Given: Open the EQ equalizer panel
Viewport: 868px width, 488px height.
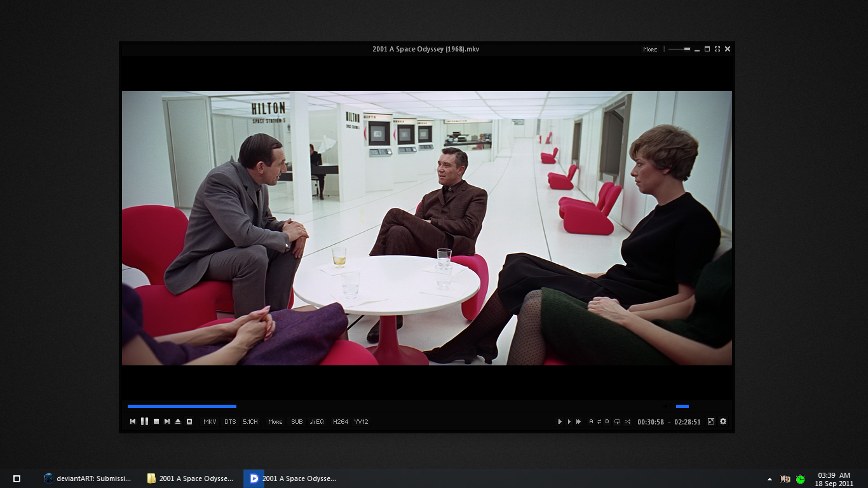Looking at the screenshot, I should pos(317,421).
